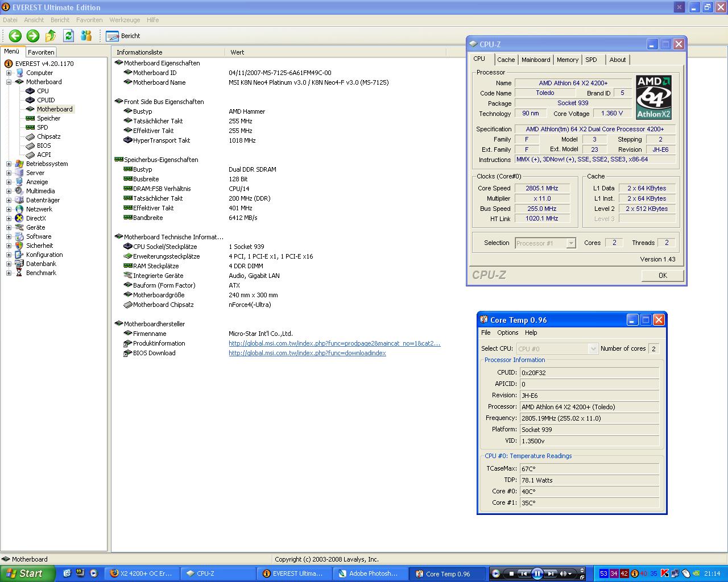Open the Bericht menu in menu bar
728x582 pixels.
pos(60,20)
